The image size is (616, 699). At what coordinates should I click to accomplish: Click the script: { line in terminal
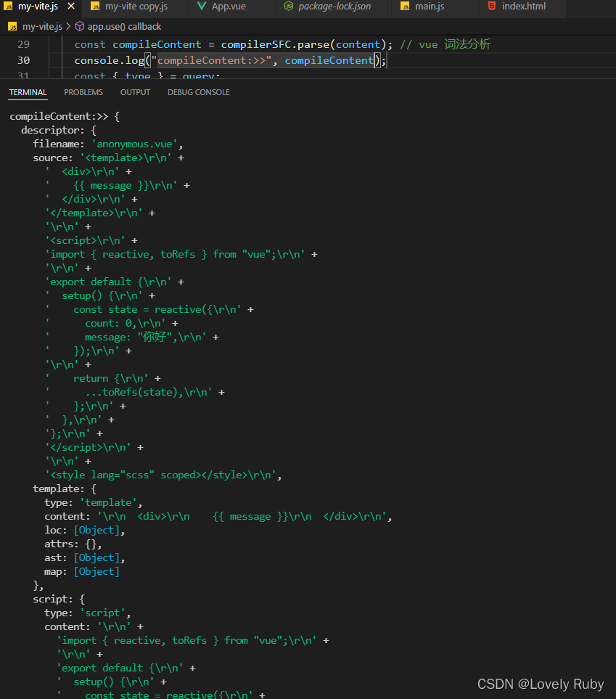[58, 599]
